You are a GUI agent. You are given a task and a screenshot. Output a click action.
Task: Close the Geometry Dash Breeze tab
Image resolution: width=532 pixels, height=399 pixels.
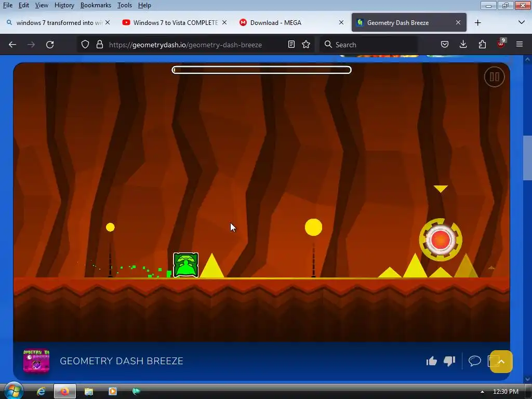[x=458, y=22]
